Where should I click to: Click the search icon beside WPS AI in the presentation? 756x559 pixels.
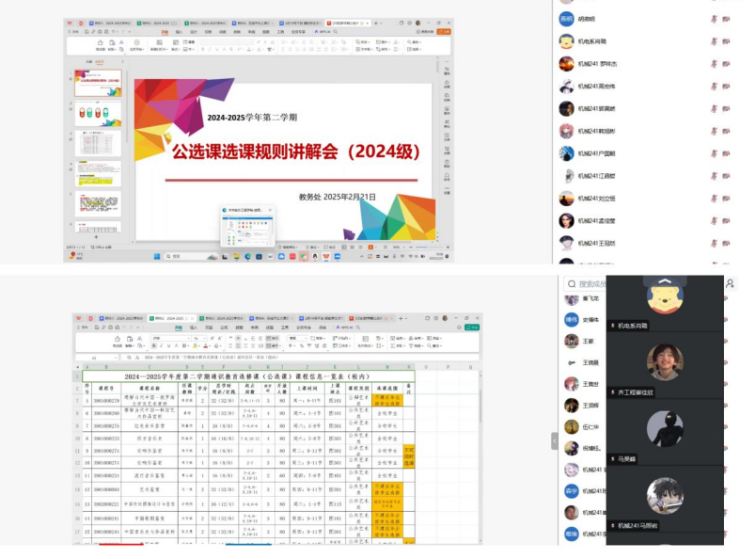[x=335, y=32]
